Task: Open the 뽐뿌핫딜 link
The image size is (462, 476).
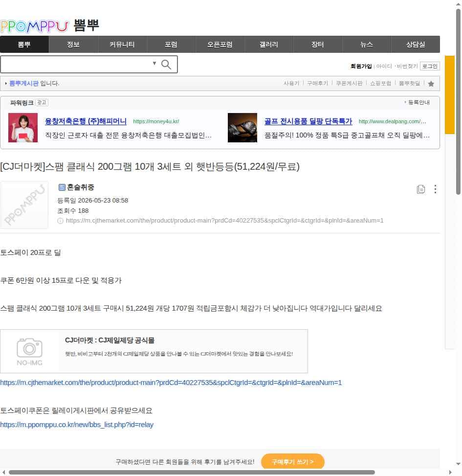Action: [409, 83]
